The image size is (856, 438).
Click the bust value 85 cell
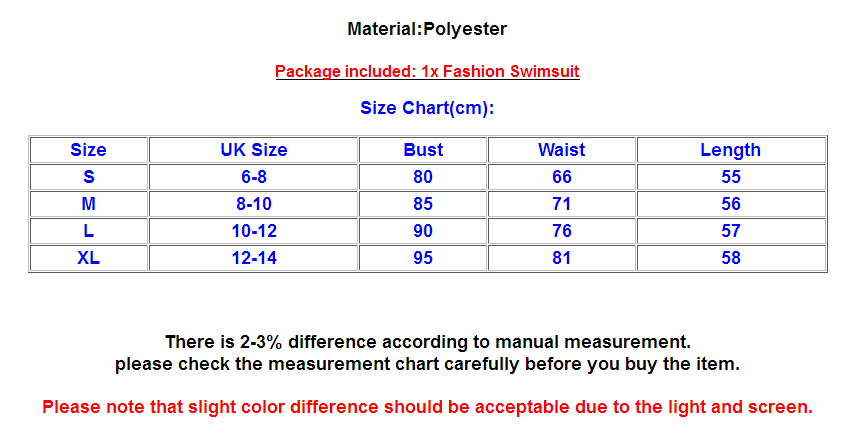click(x=423, y=204)
